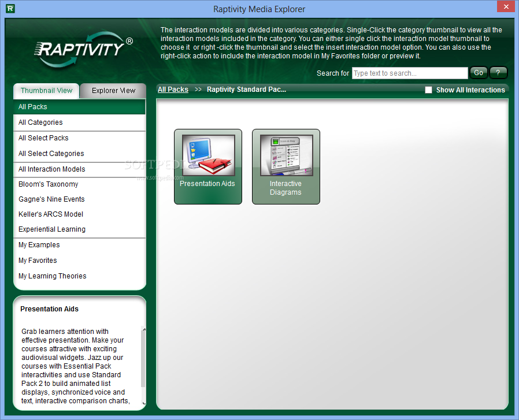Choose Experiential Learning entry
Image resolution: width=519 pixels, height=420 pixels.
(79, 229)
